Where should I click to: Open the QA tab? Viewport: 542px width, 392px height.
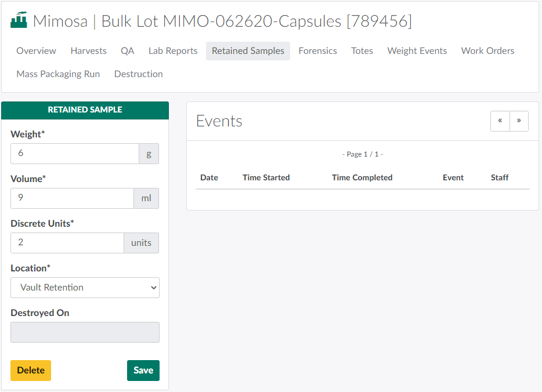point(128,51)
